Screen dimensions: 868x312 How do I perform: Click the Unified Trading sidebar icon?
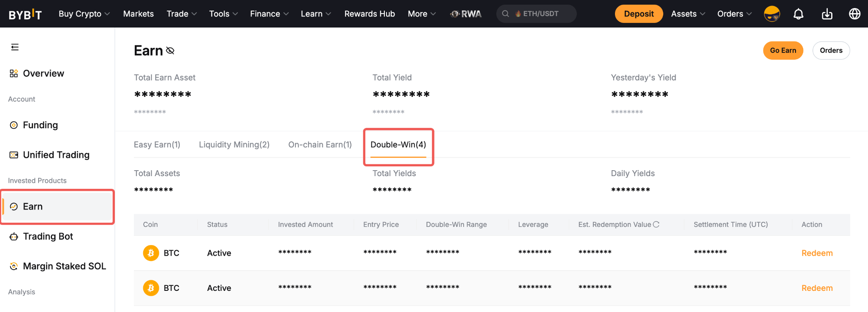14,155
